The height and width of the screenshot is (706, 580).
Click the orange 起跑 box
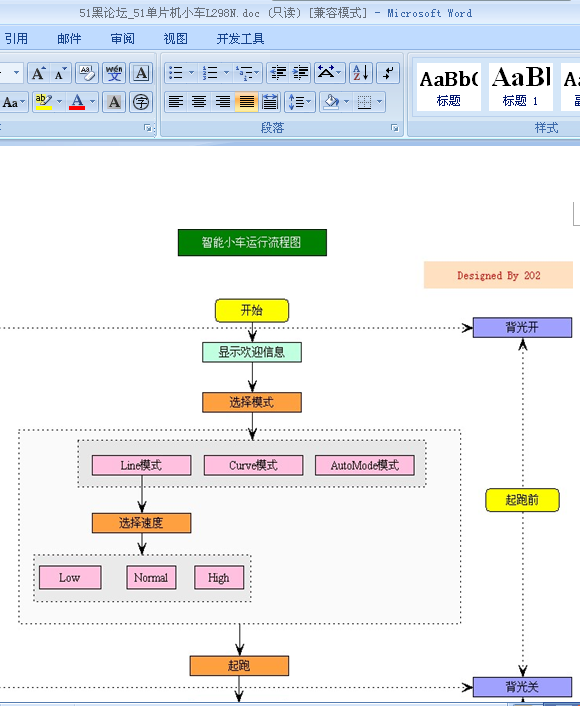click(239, 665)
